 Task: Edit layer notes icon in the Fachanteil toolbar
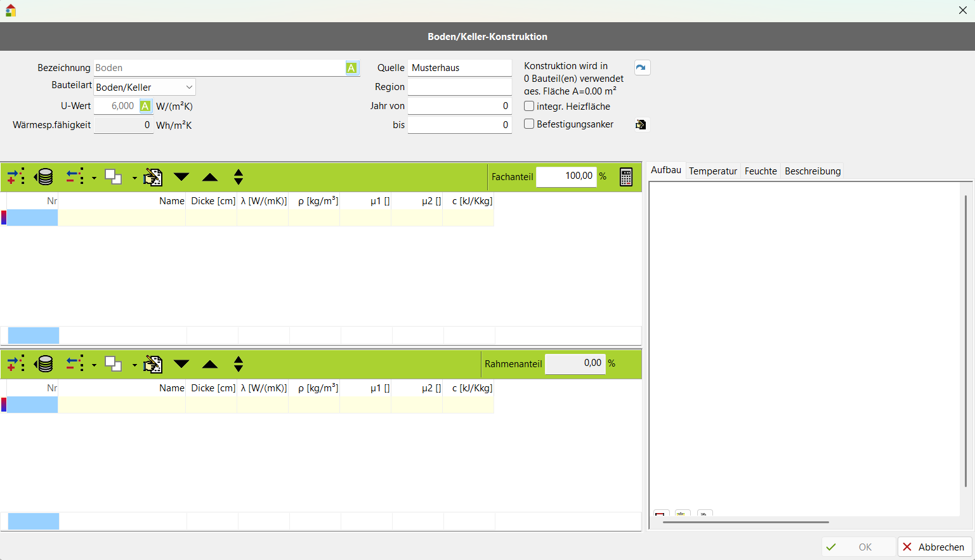[x=153, y=176]
